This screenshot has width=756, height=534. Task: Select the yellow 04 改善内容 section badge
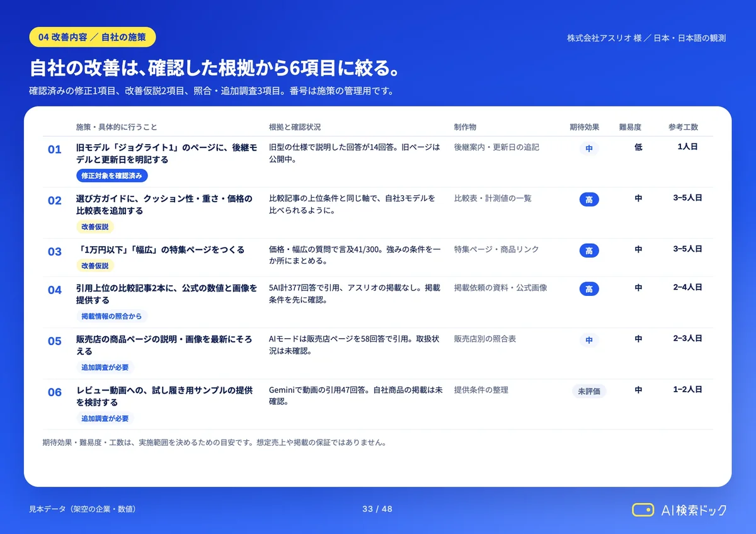tap(92, 37)
